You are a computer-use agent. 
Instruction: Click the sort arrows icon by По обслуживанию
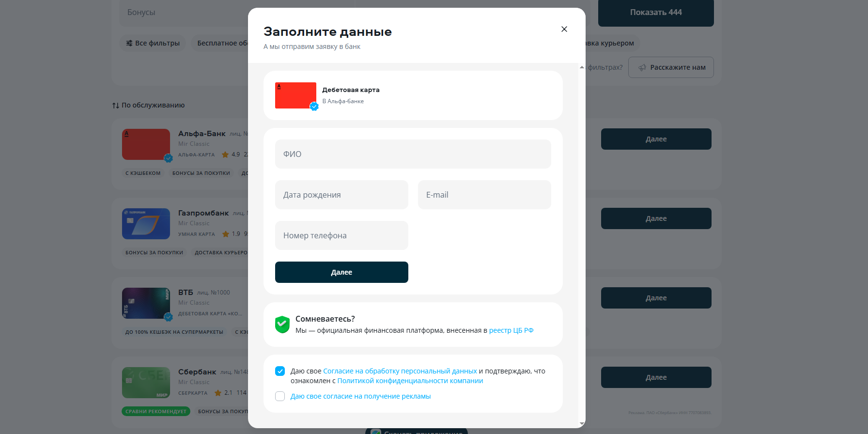pyautogui.click(x=116, y=106)
